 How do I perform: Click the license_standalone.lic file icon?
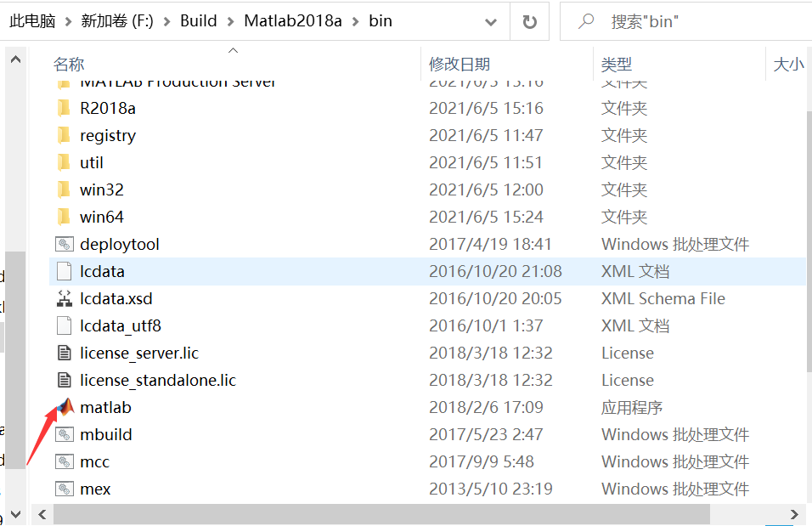click(65, 381)
